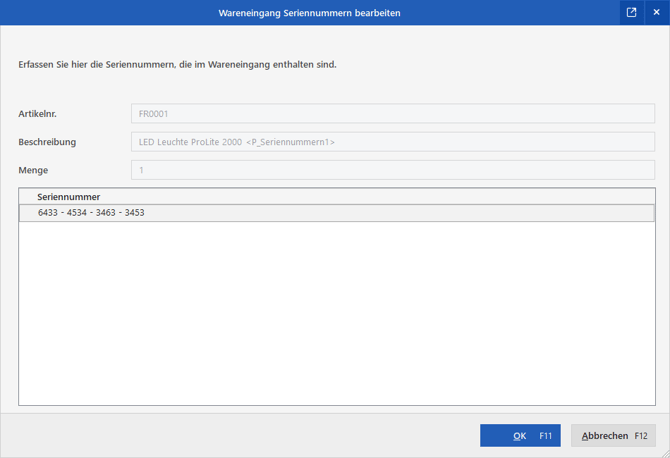Cancel via the Abbrechen F12 button
The image size is (670, 458).
(613, 435)
